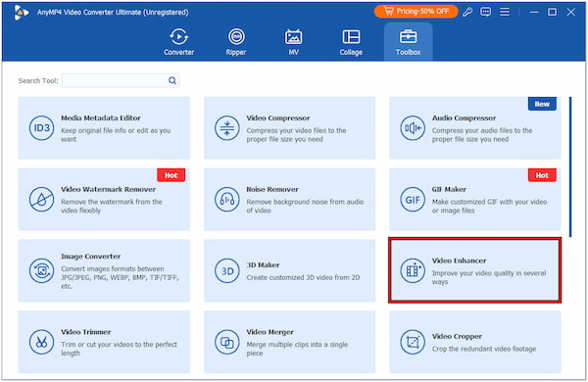Open the Video Cropper title
This screenshot has height=382, width=588.
[457, 336]
